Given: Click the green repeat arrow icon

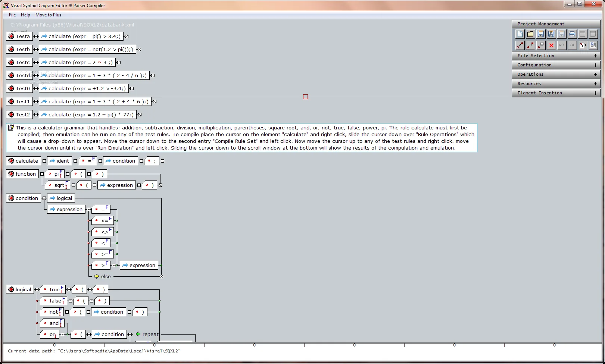Looking at the screenshot, I should tap(138, 334).
